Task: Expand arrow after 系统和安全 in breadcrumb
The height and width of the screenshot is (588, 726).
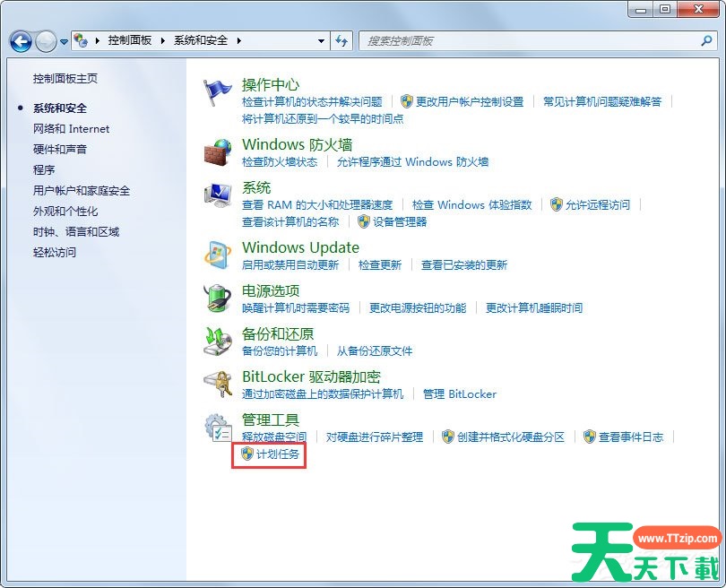Action: (239, 40)
